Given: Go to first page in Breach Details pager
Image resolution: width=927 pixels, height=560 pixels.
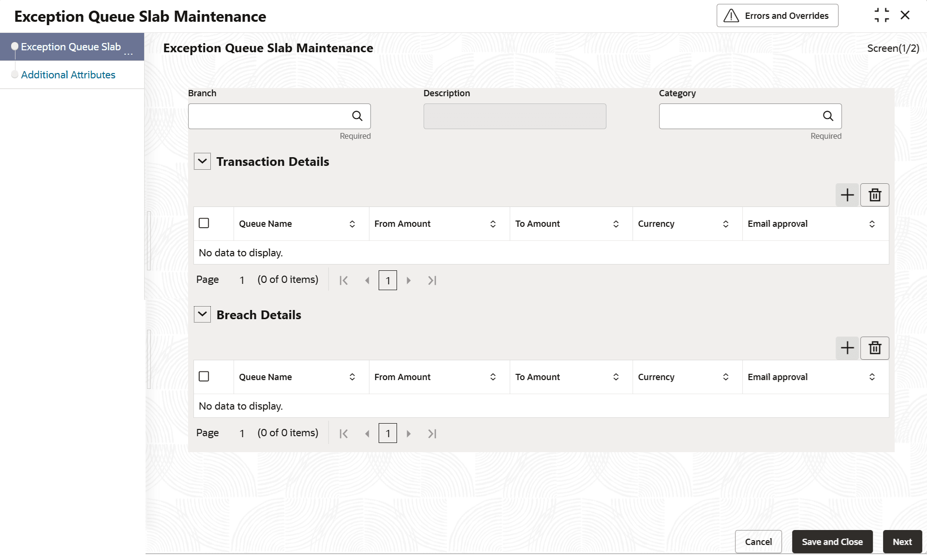Looking at the screenshot, I should [x=344, y=434].
